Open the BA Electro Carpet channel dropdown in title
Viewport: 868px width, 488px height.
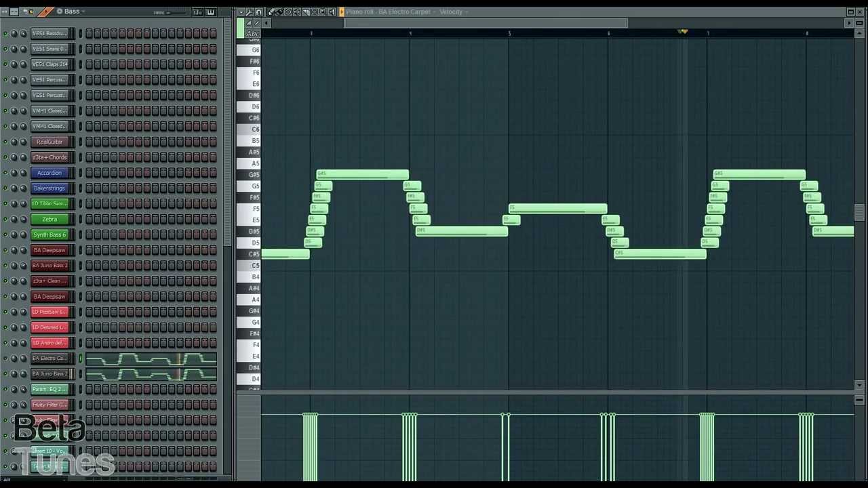click(435, 12)
